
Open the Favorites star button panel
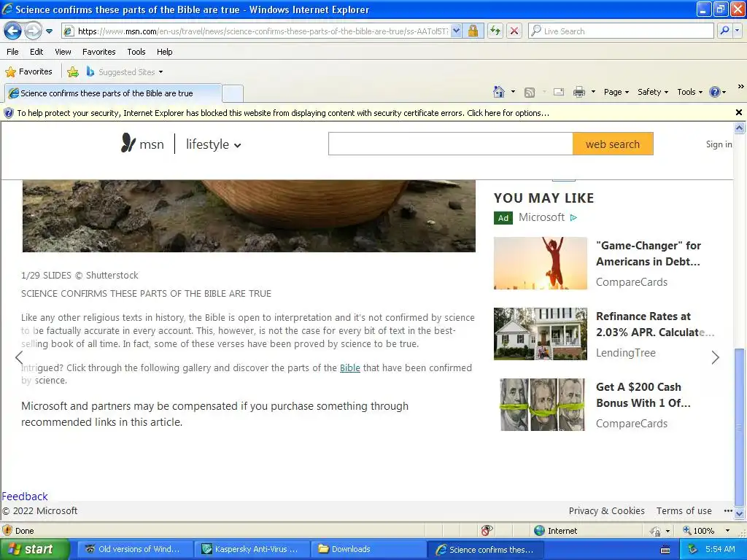pos(28,72)
